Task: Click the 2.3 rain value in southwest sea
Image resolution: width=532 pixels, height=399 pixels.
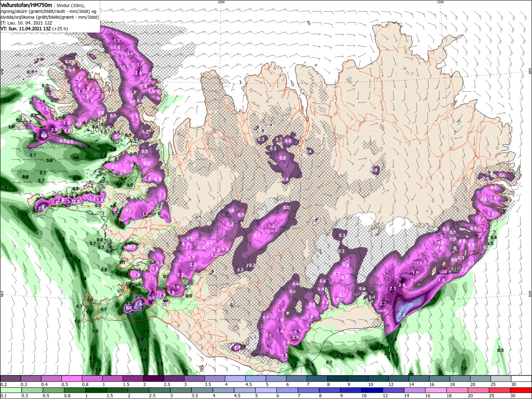Action: coord(92,358)
